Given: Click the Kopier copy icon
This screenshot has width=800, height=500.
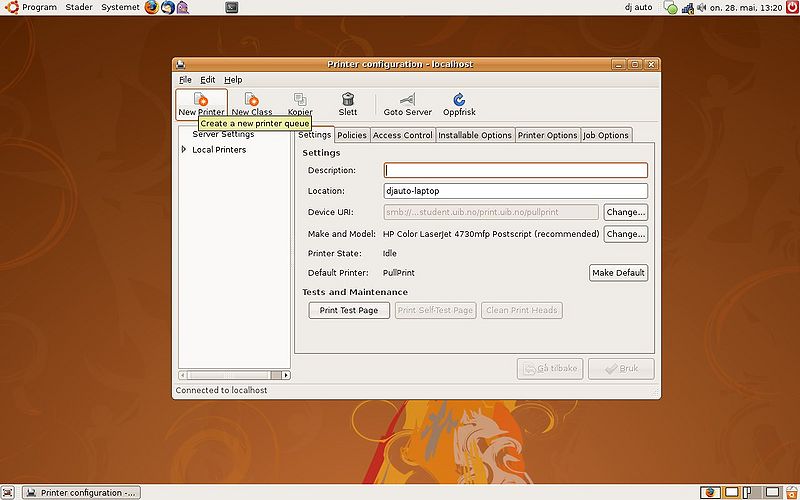Looking at the screenshot, I should pyautogui.click(x=300, y=98).
